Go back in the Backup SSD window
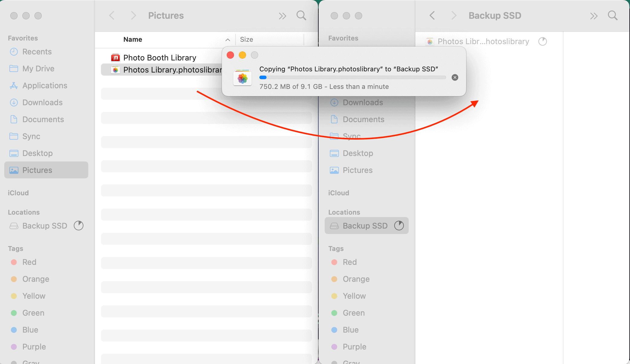Viewport: 630px width, 364px height. 432,15
